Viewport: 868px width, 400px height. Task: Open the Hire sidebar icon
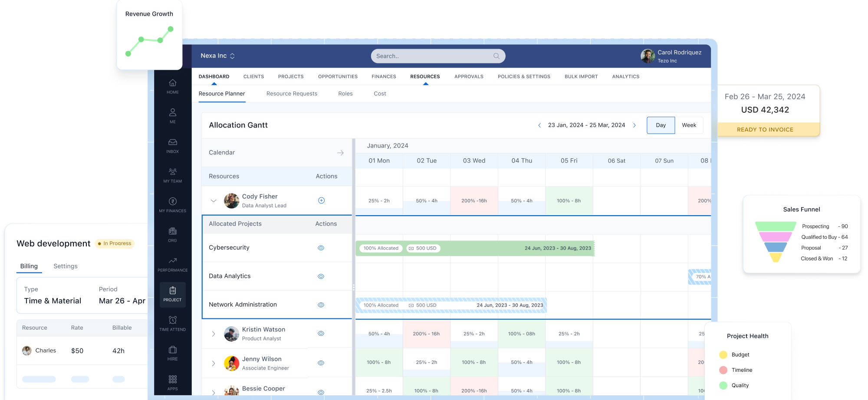tap(172, 353)
